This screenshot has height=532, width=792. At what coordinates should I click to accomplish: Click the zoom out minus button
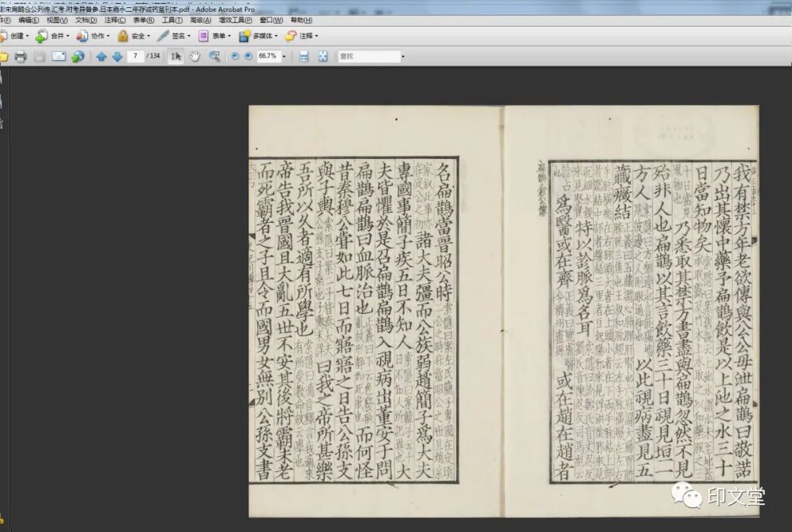(x=235, y=56)
